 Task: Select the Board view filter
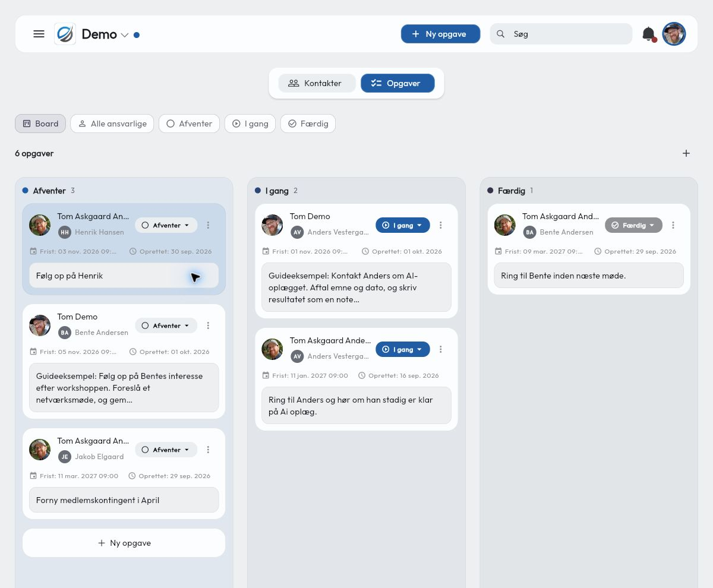40,124
